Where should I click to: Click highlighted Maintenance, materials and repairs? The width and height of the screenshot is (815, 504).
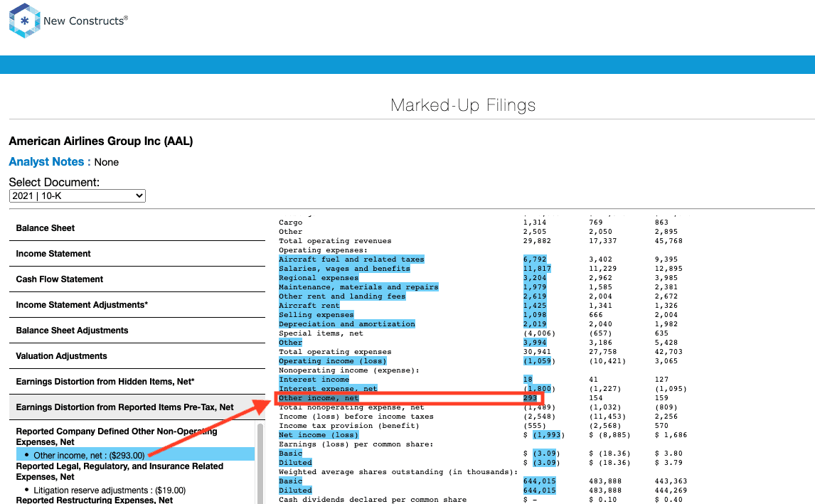click(x=358, y=286)
